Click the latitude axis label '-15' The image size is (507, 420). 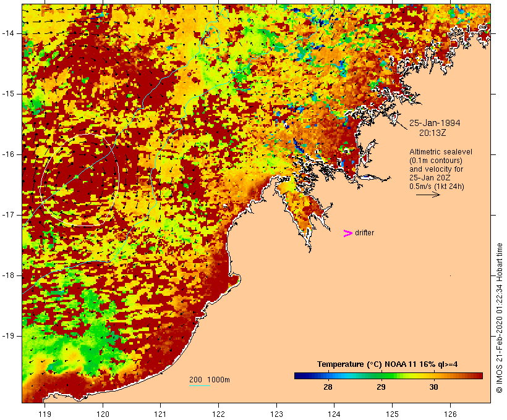7,94
